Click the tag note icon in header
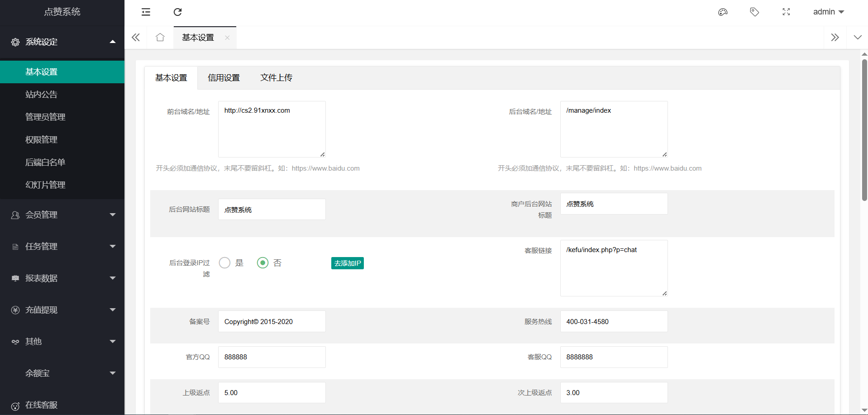 pyautogui.click(x=754, y=12)
